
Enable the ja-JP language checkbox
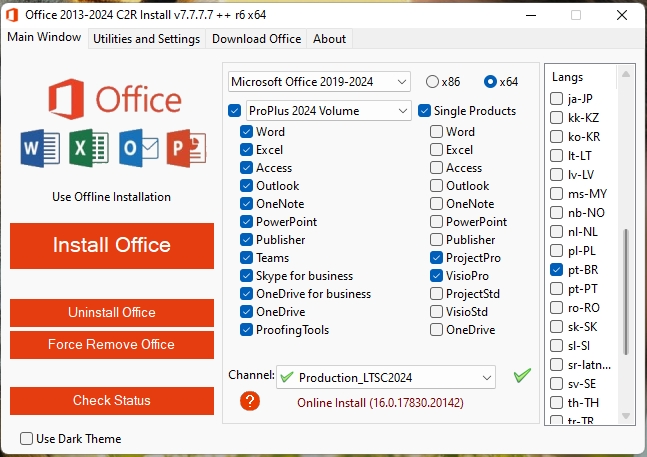(557, 99)
